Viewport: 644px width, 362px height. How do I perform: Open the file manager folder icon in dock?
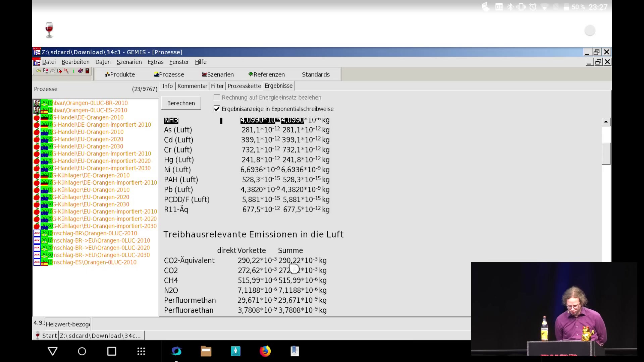click(x=206, y=351)
